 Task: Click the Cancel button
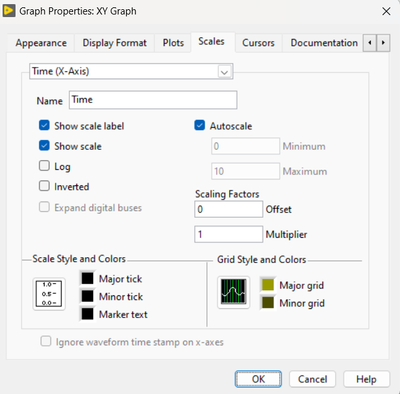click(x=312, y=379)
